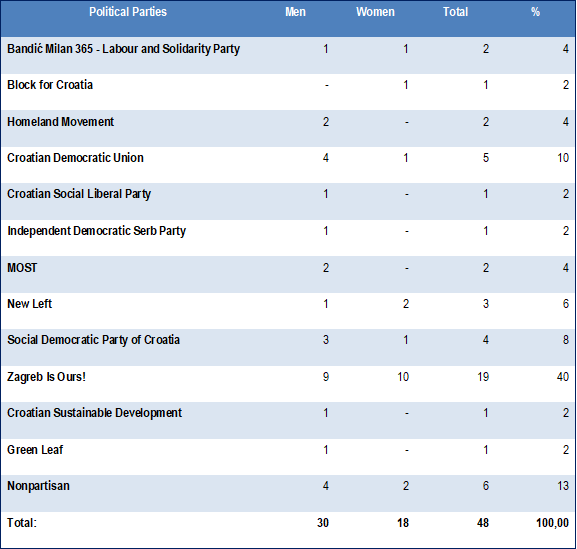Select Croatian Sustainable Development row label
This screenshot has width=577, height=549.
(x=95, y=413)
